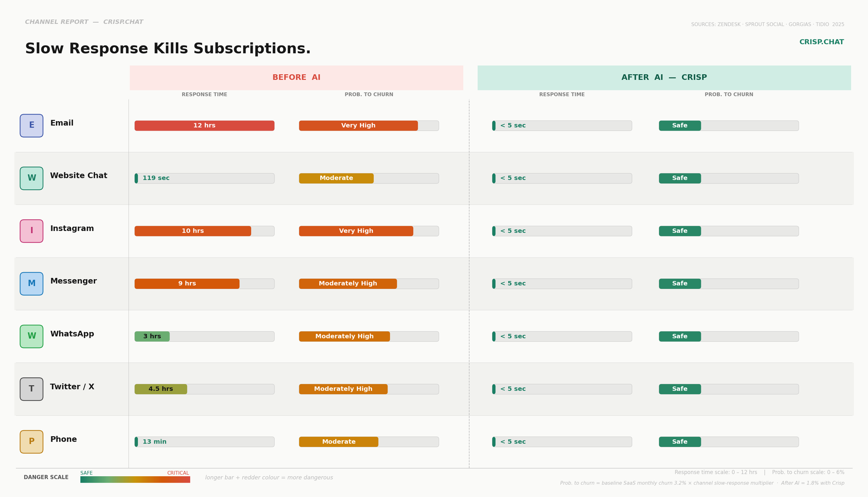Select Email's Very High churn bar
868x497 pixels.
(358, 125)
